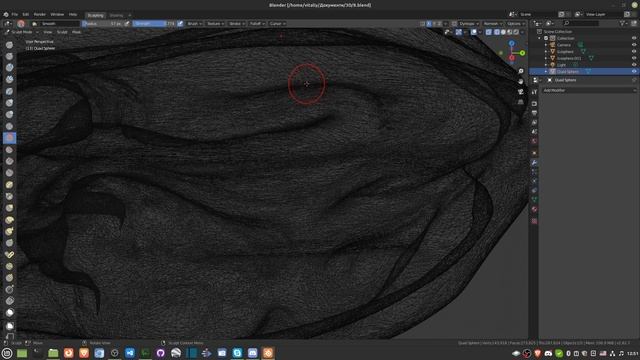
Task: Toggle the camera view icon
Action: coord(521,91)
